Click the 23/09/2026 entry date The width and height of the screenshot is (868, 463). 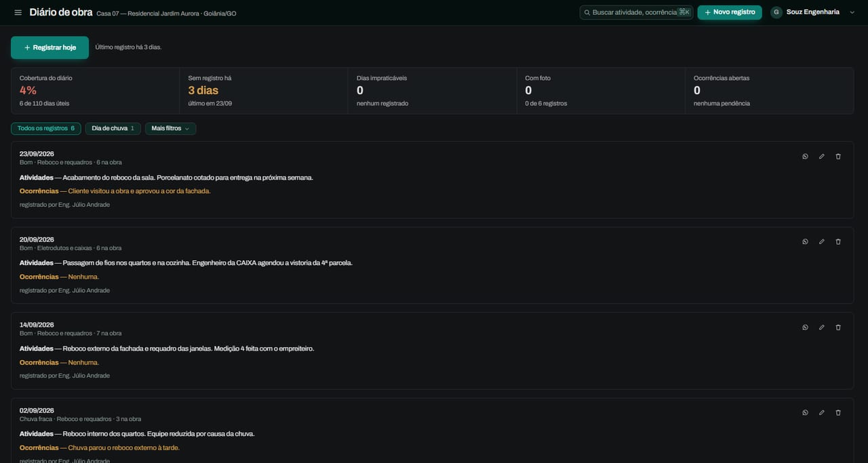(x=37, y=154)
